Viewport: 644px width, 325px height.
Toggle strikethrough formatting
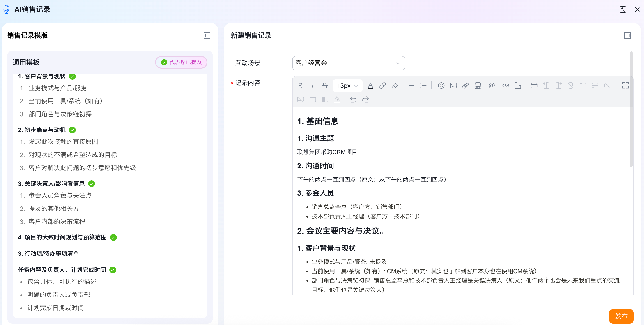coord(325,86)
